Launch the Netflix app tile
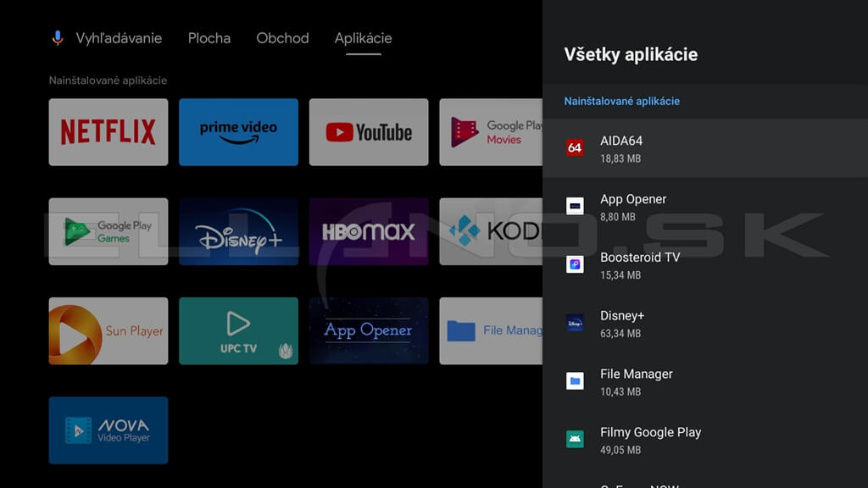This screenshot has height=488, width=868. pos(108,132)
